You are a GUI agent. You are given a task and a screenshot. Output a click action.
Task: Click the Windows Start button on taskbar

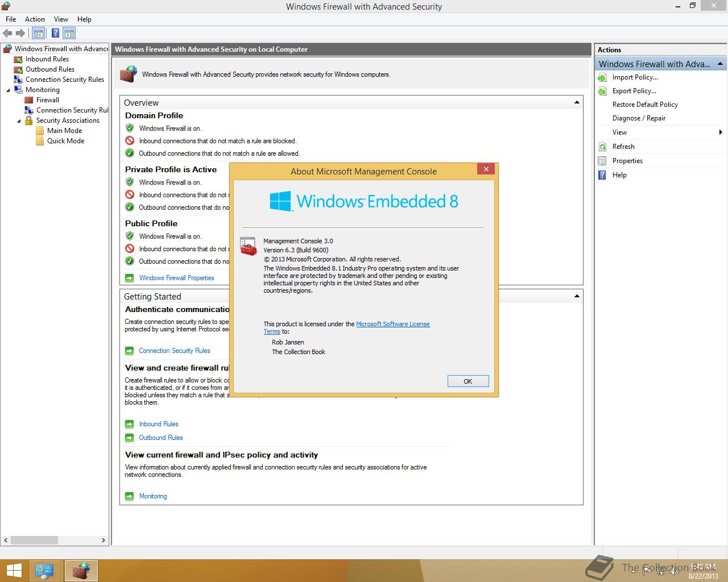click(x=14, y=570)
